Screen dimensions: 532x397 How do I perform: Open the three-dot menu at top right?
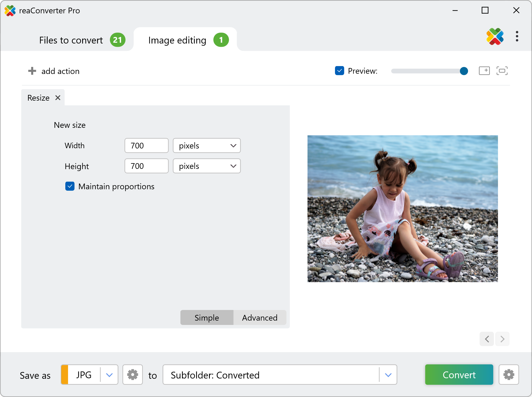click(517, 36)
